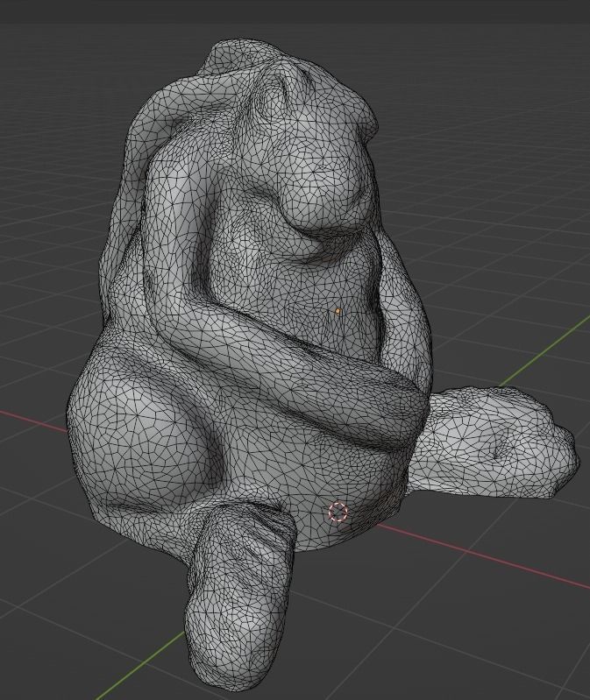
Task: Click the orange object origin dot
Action: point(338,312)
